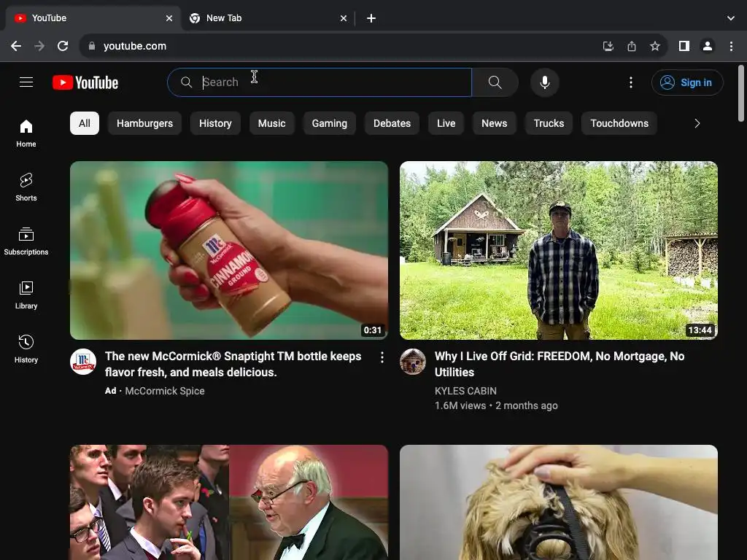Screen dimensions: 747x560
Task: Click install app icon in address bar
Action: tap(608, 46)
